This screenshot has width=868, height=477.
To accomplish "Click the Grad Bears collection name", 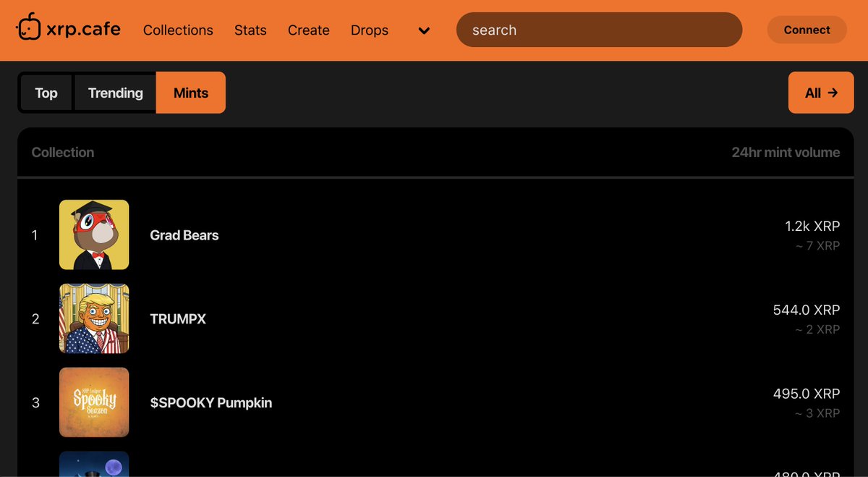I will [184, 235].
